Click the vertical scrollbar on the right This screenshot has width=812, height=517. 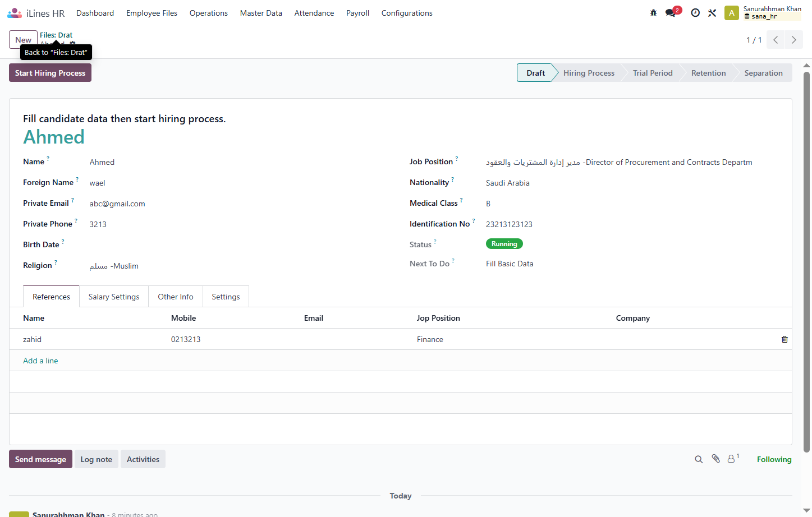807,261
